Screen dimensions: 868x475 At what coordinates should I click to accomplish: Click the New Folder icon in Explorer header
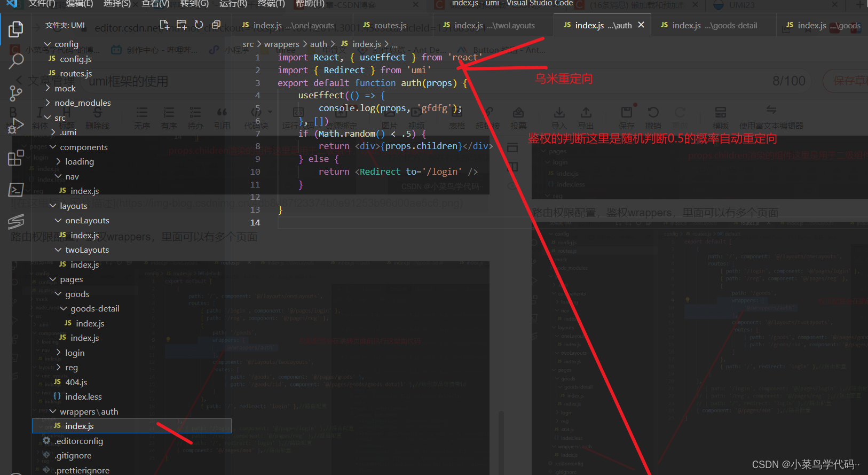tap(182, 25)
